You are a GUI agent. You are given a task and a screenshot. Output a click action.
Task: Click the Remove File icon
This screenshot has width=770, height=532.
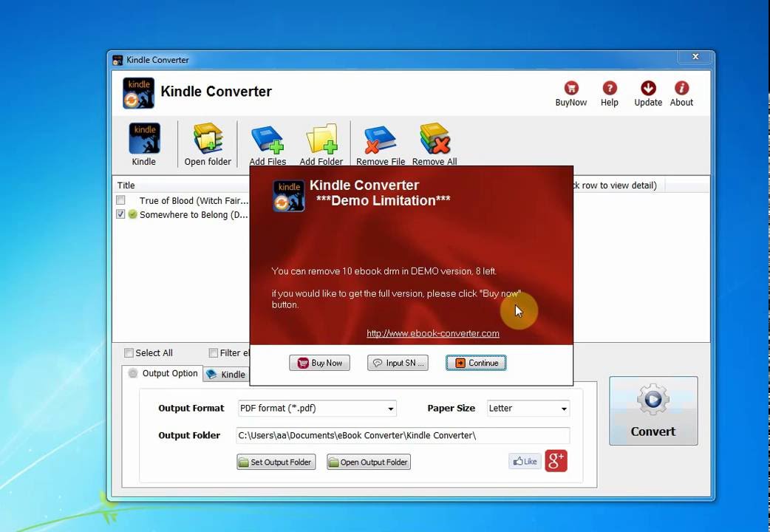coord(380,140)
